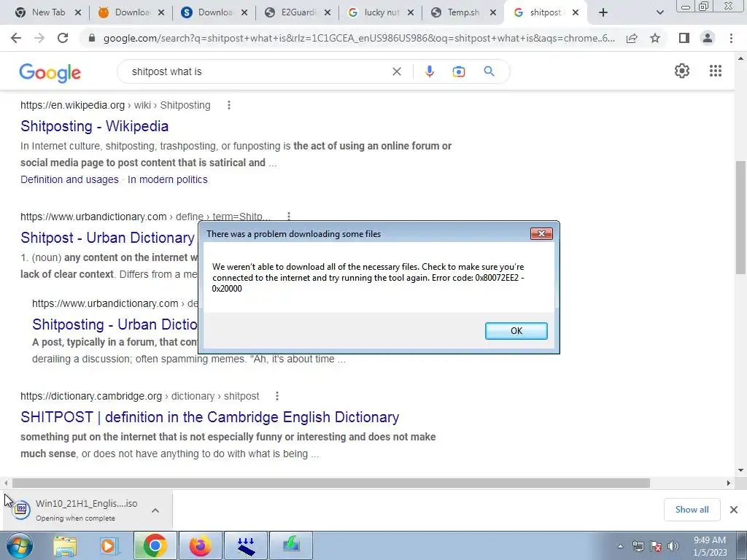Click the Windows Start orb
This screenshot has width=747, height=560.
tap(20, 545)
